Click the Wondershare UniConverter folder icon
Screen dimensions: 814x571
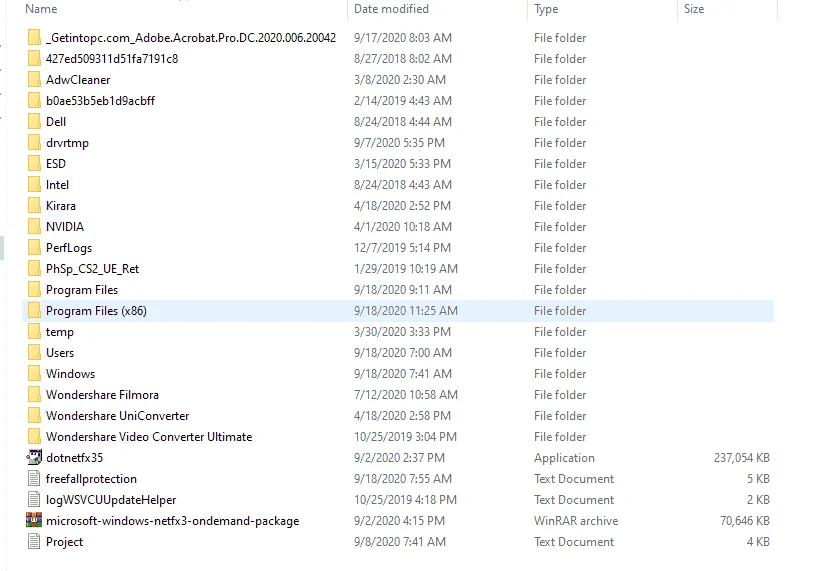coord(34,415)
